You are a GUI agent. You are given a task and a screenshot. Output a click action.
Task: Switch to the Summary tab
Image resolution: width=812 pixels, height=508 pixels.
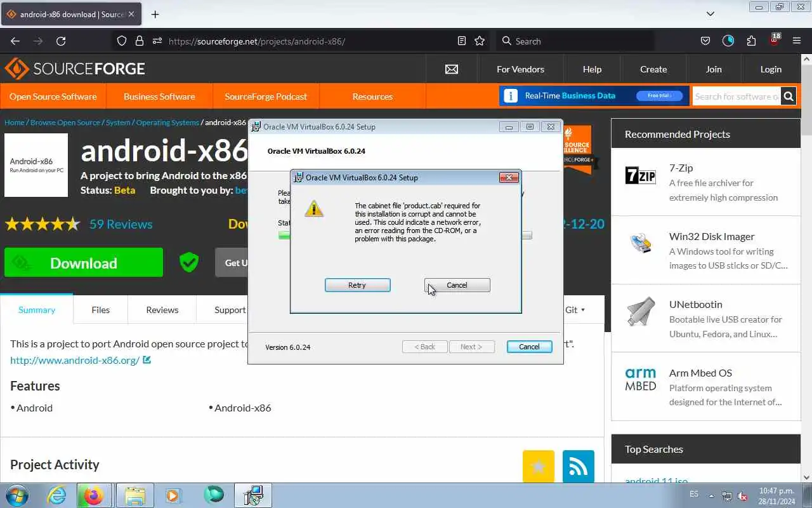pyautogui.click(x=37, y=310)
